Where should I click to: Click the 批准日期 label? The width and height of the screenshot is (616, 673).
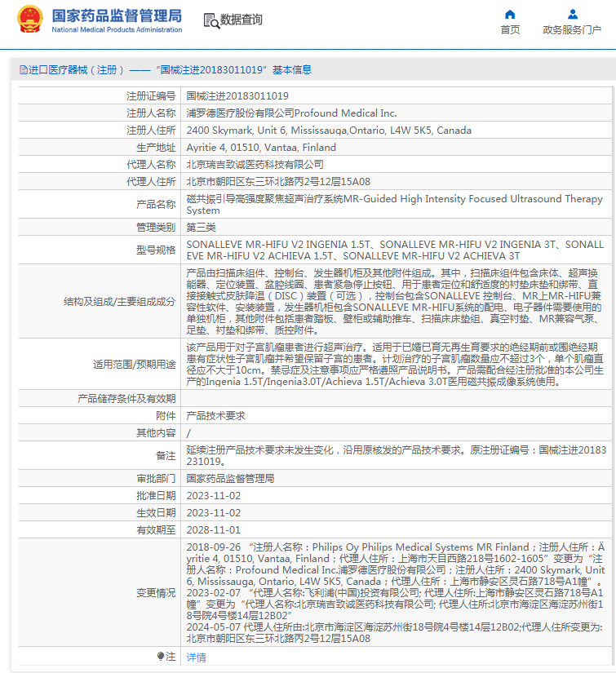156,495
